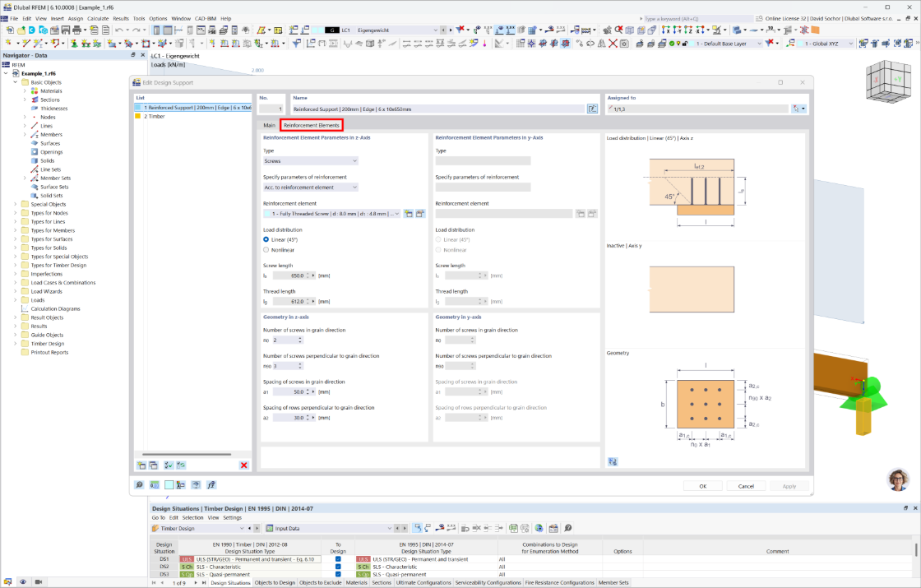Open units and decimals icon in dialog
This screenshot has width=921, height=588.
pos(155,484)
